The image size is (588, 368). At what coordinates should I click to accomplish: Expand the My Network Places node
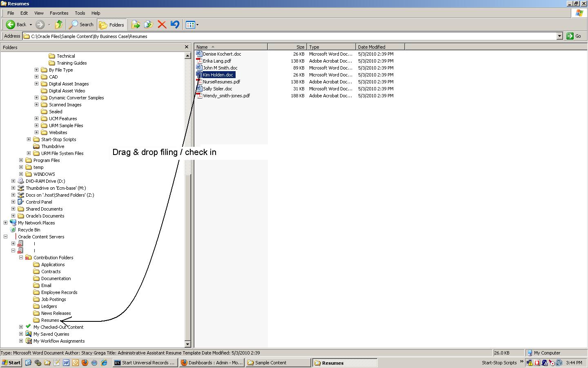click(5, 222)
